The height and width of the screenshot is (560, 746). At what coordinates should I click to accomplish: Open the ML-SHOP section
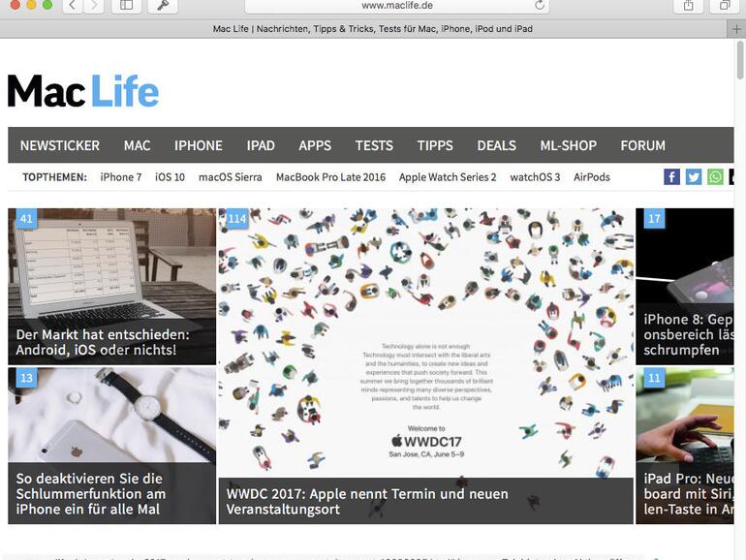point(569,145)
